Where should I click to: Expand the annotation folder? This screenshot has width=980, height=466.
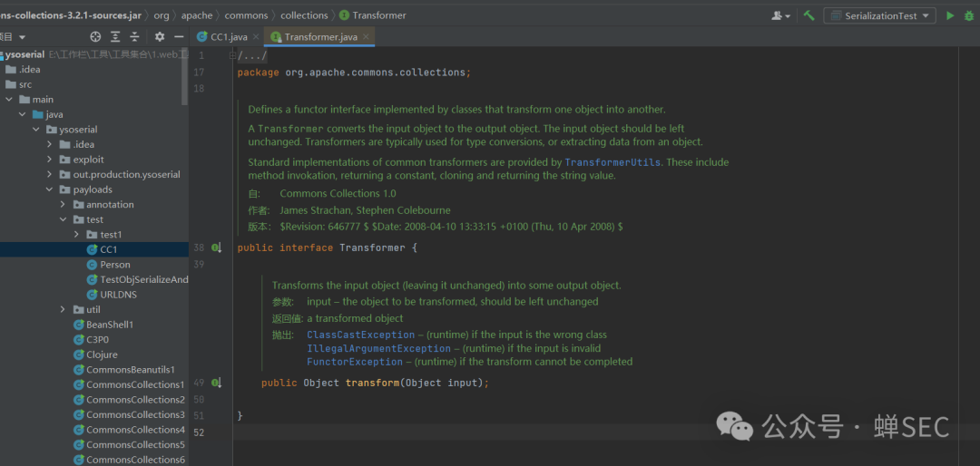coord(63,205)
